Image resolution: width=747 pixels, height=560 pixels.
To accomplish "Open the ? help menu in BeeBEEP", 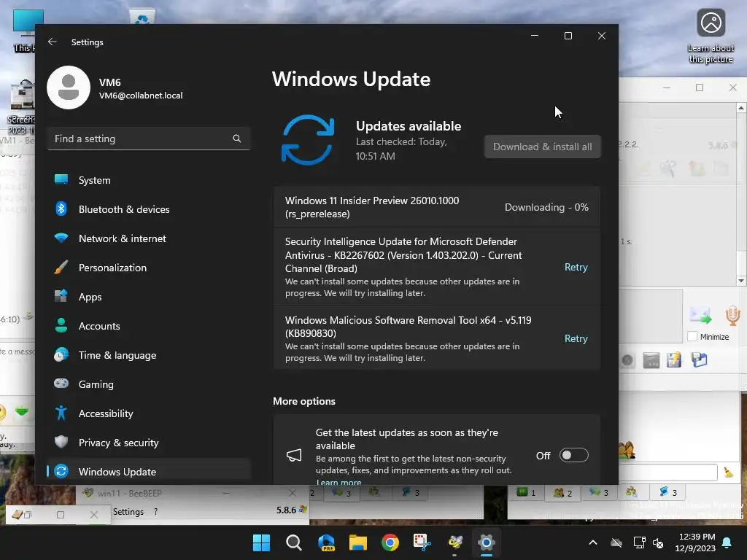I will pyautogui.click(x=156, y=511).
